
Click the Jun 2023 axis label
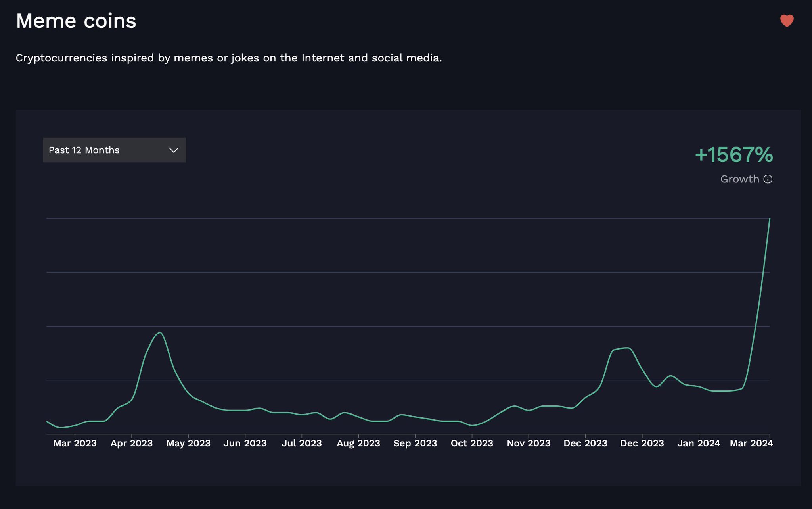click(245, 443)
